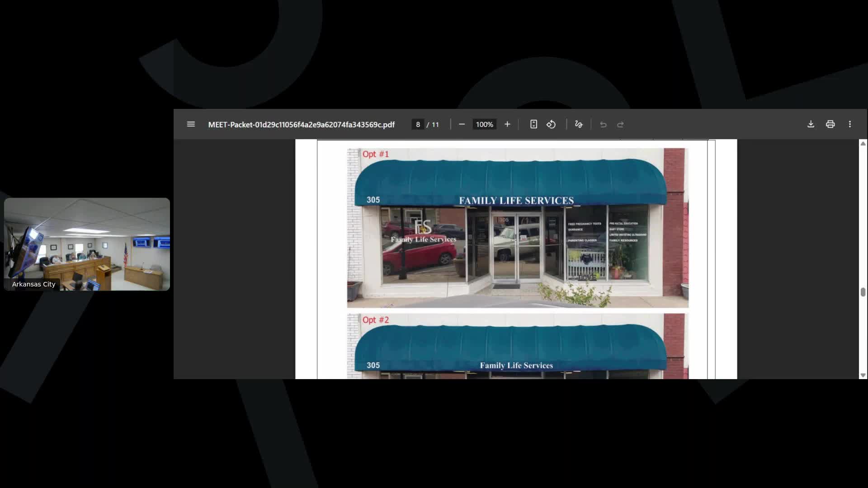The height and width of the screenshot is (488, 868).
Task: Download the PDF file
Action: tap(811, 124)
